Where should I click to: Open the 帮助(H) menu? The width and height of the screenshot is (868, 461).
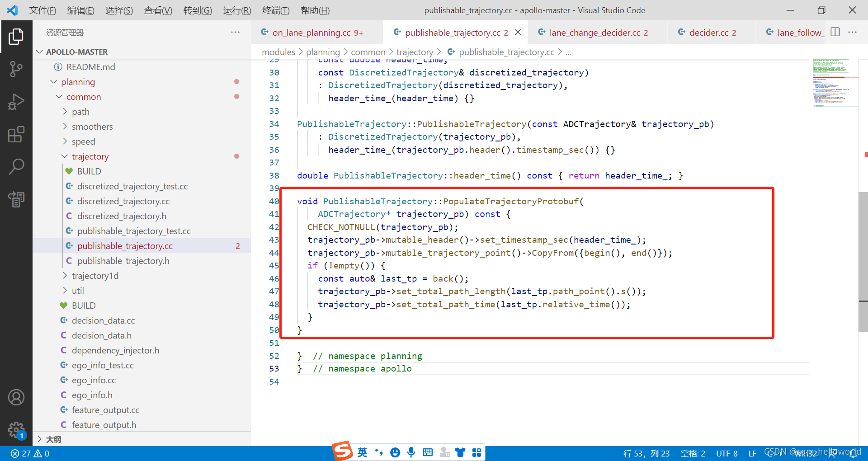click(315, 10)
